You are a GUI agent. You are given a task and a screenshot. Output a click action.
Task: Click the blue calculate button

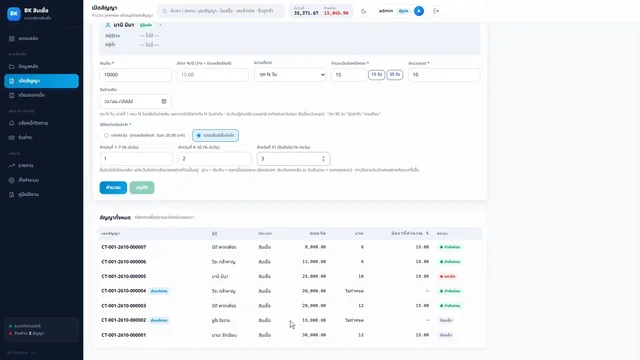tap(113, 187)
